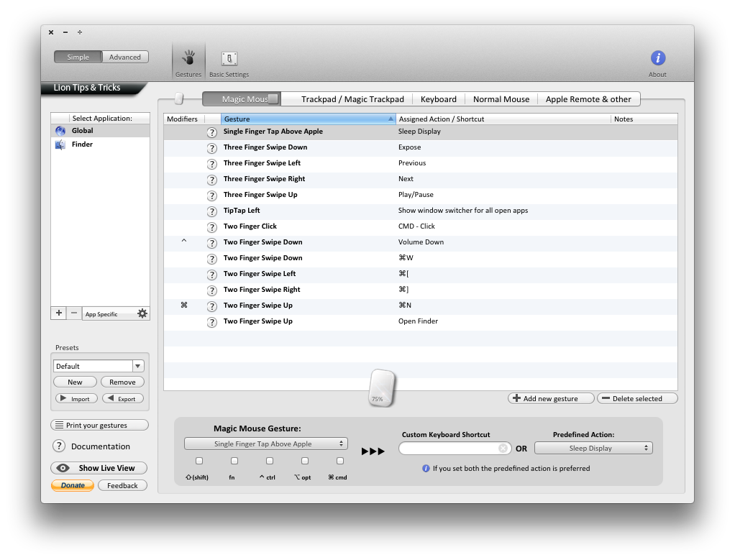Enable the shift modifier checkbox

pyautogui.click(x=199, y=461)
